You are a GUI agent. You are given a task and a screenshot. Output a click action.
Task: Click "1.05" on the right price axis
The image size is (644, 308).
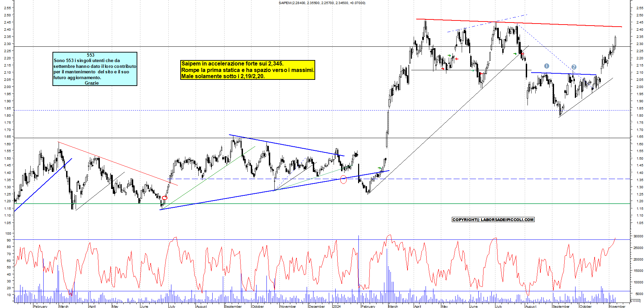640,223
